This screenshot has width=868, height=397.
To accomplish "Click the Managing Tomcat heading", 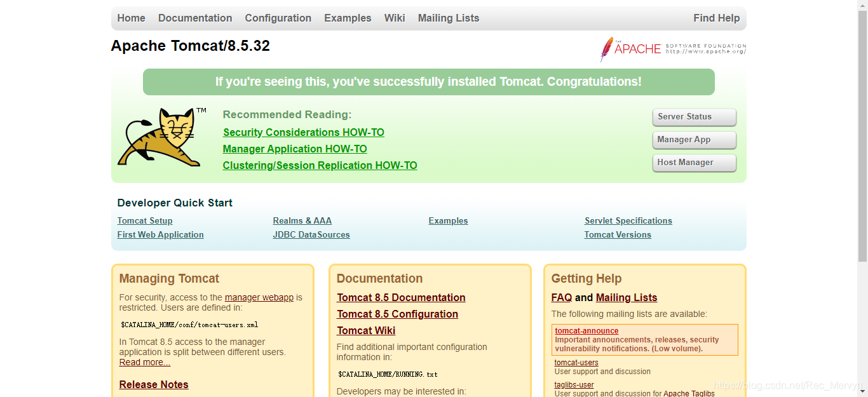I will [x=169, y=278].
